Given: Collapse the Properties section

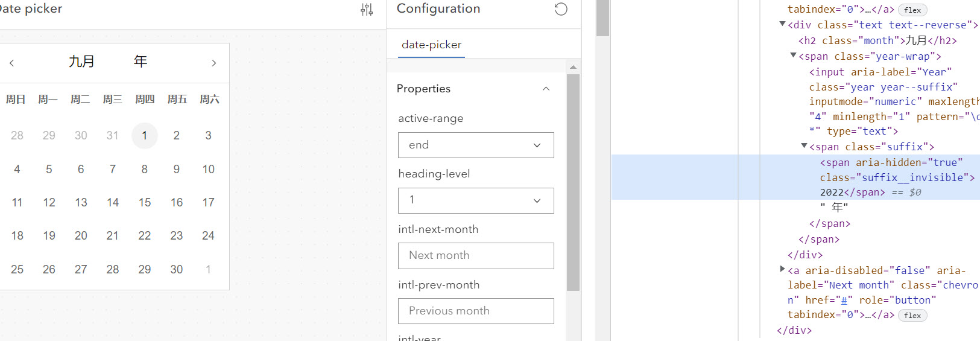Looking at the screenshot, I should pos(546,89).
